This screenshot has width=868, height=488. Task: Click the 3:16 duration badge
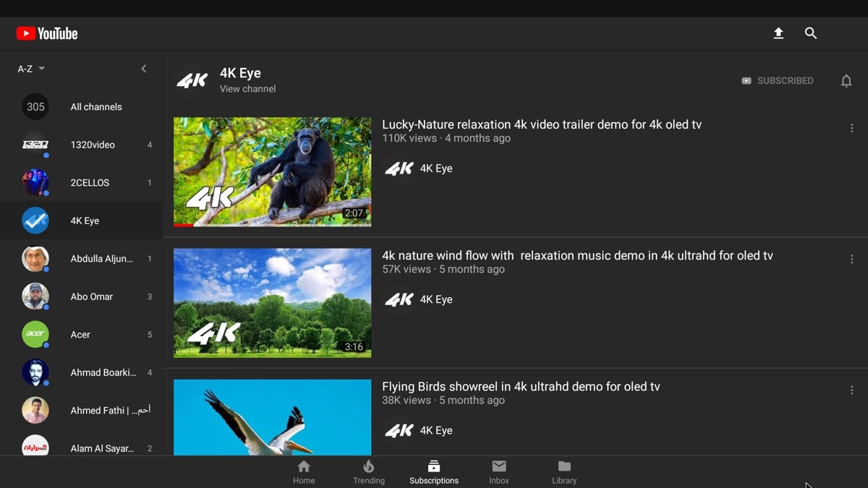coord(354,347)
